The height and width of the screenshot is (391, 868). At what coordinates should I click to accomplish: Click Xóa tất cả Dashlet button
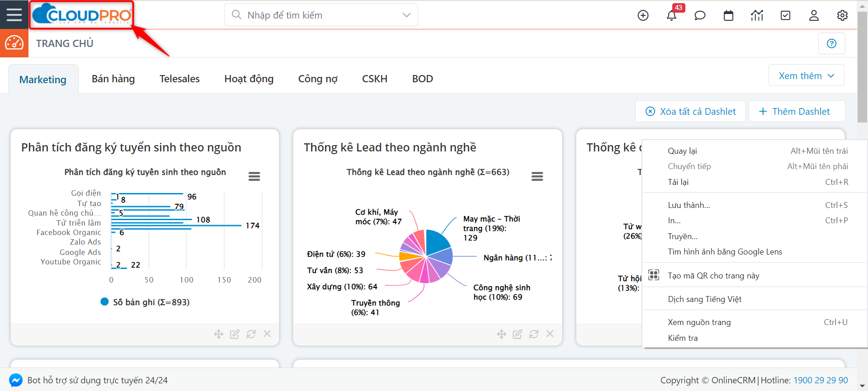tap(690, 111)
